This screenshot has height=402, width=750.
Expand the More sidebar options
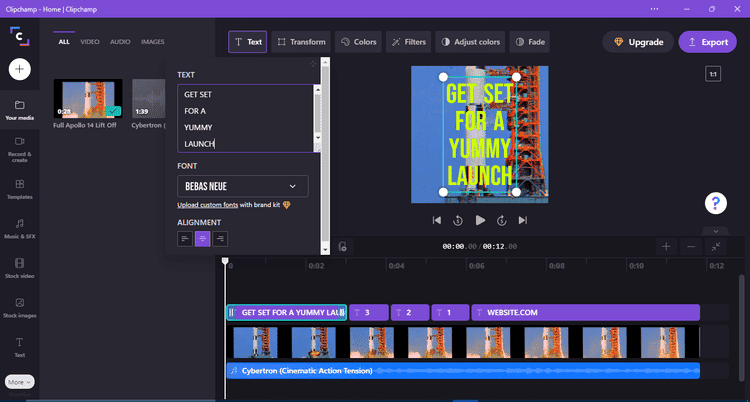[x=19, y=381]
